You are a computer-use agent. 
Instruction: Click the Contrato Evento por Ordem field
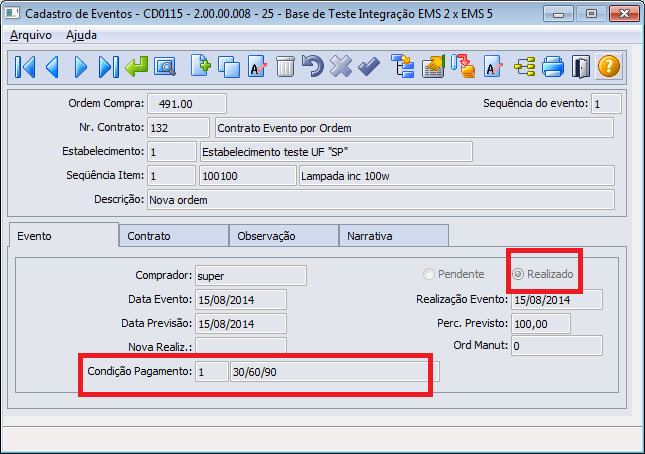tap(414, 128)
